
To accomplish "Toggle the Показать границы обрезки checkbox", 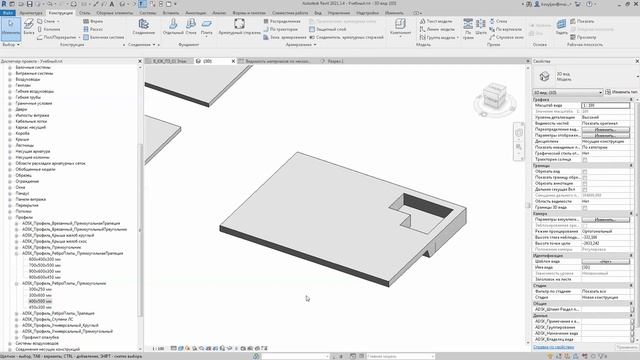I will [x=584, y=178].
